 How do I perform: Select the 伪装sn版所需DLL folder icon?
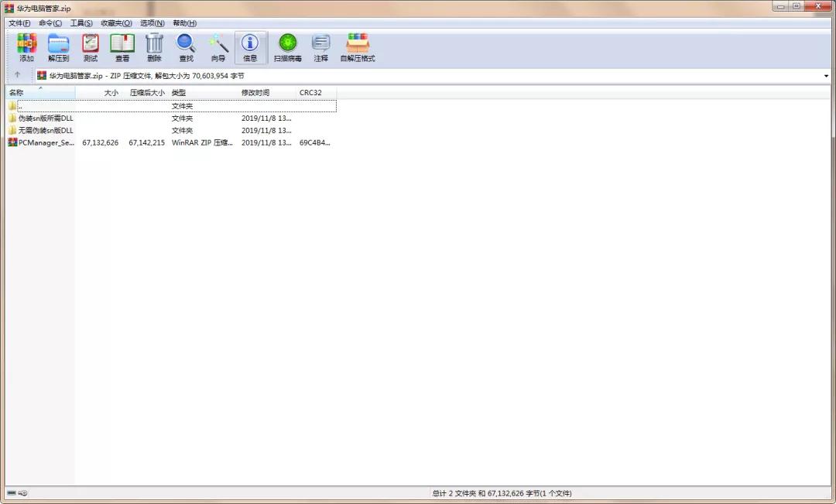12,118
